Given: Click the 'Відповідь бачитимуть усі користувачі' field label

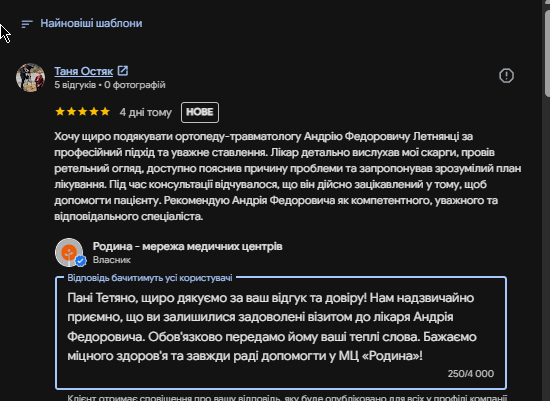Looking at the screenshot, I should [150, 278].
